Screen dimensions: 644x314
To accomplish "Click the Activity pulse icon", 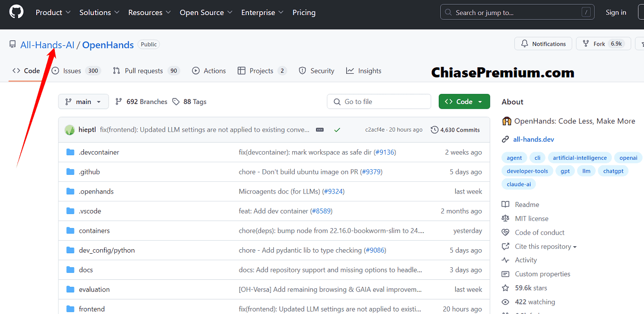I will 506,260.
